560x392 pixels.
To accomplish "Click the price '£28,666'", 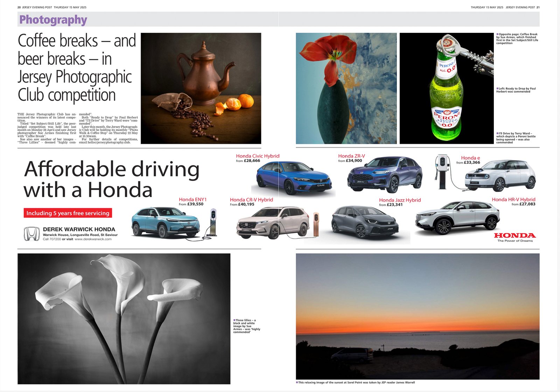I will (x=252, y=161).
